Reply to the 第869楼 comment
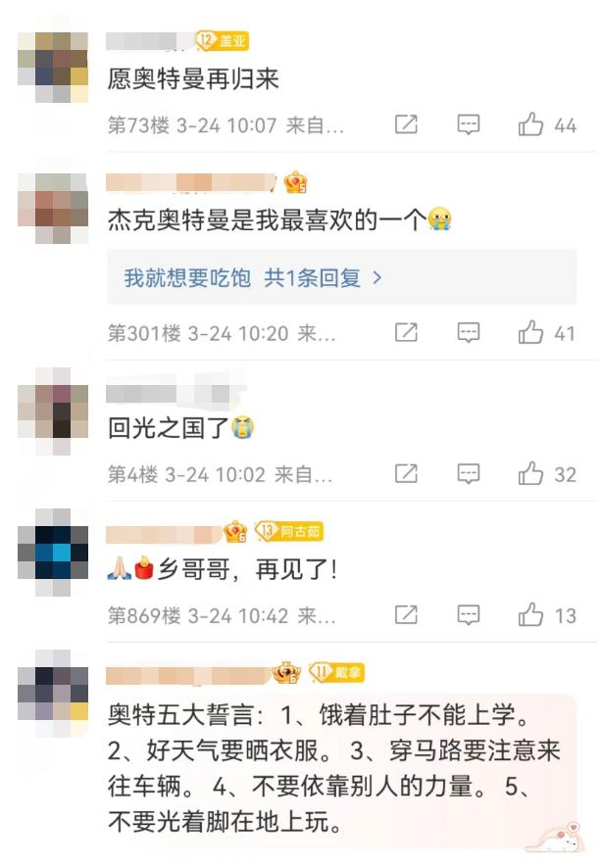600x868 pixels. pyautogui.click(x=469, y=615)
